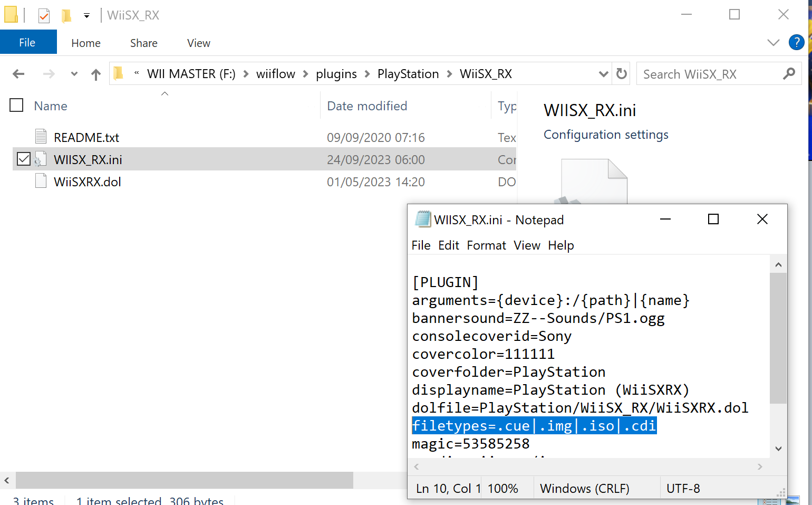Viewport: 812px width, 505px height.
Task: Sort by the Type column header
Action: [507, 106]
